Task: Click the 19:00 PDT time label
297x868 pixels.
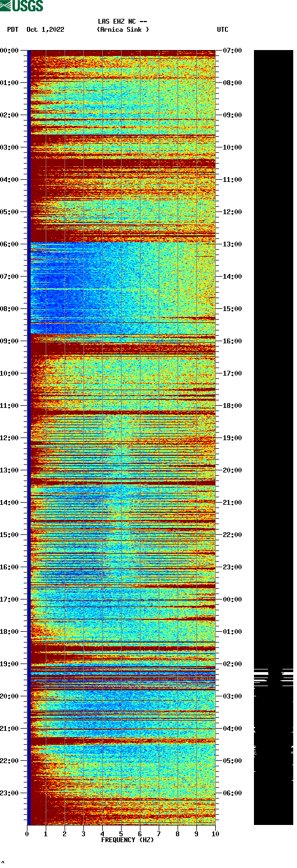Action: click(9, 664)
